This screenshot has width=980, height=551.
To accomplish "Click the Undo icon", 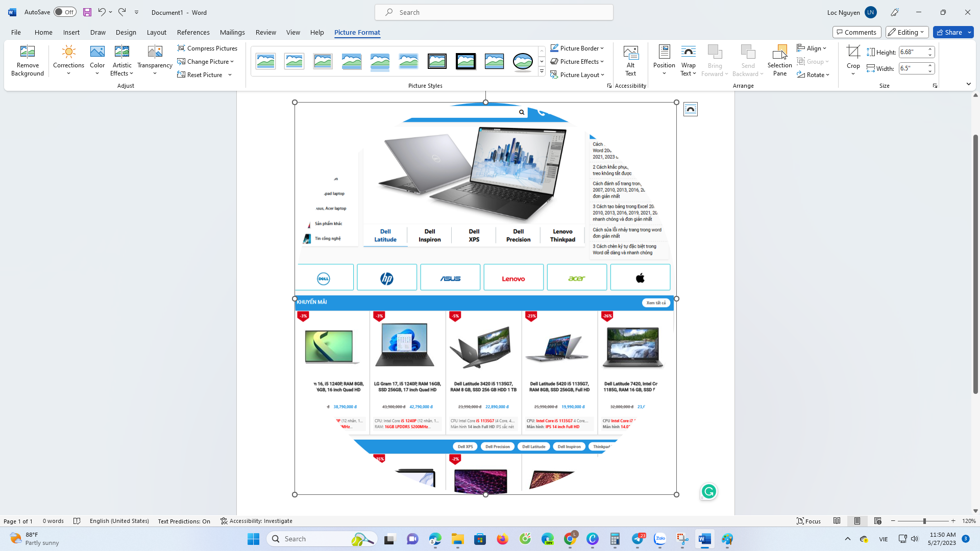I will tap(102, 12).
